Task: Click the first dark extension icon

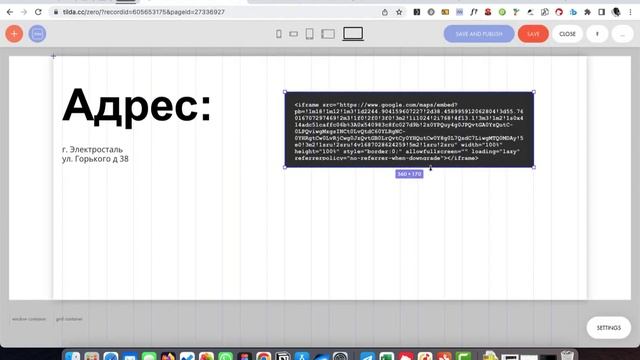Action: [x=417, y=12]
